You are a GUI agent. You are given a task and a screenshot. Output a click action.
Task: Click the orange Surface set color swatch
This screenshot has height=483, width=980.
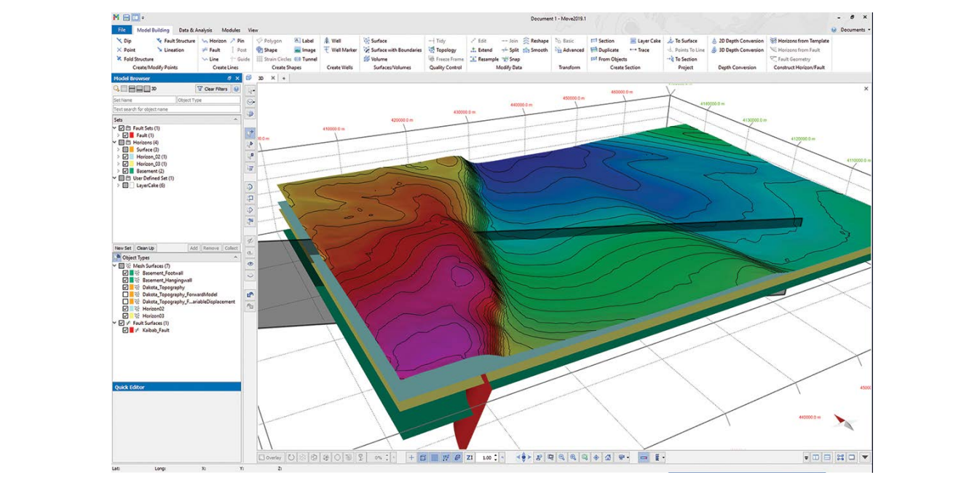(132, 149)
